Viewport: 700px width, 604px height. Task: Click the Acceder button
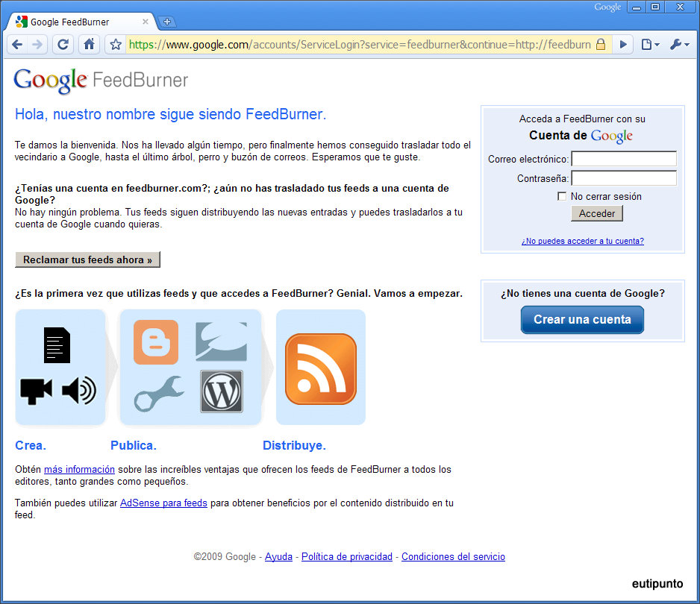pyautogui.click(x=597, y=214)
